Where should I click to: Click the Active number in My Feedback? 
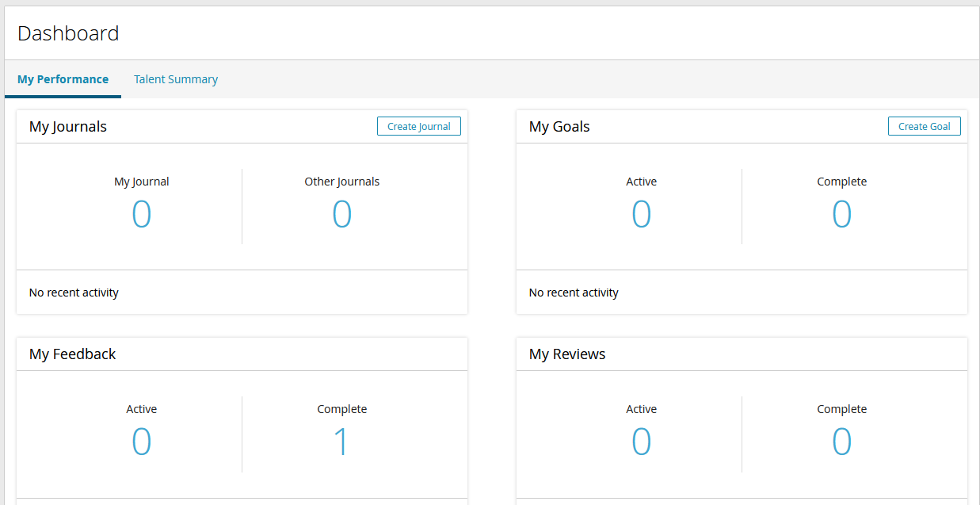141,442
